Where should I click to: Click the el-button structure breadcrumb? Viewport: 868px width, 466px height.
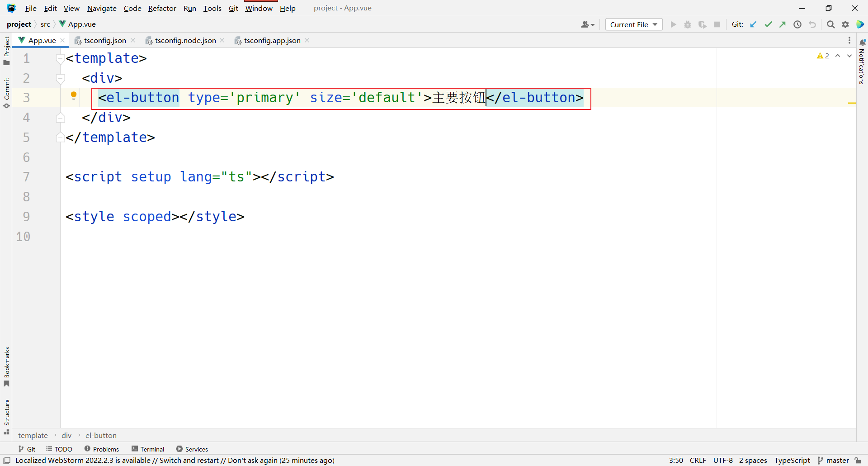pos(101,435)
